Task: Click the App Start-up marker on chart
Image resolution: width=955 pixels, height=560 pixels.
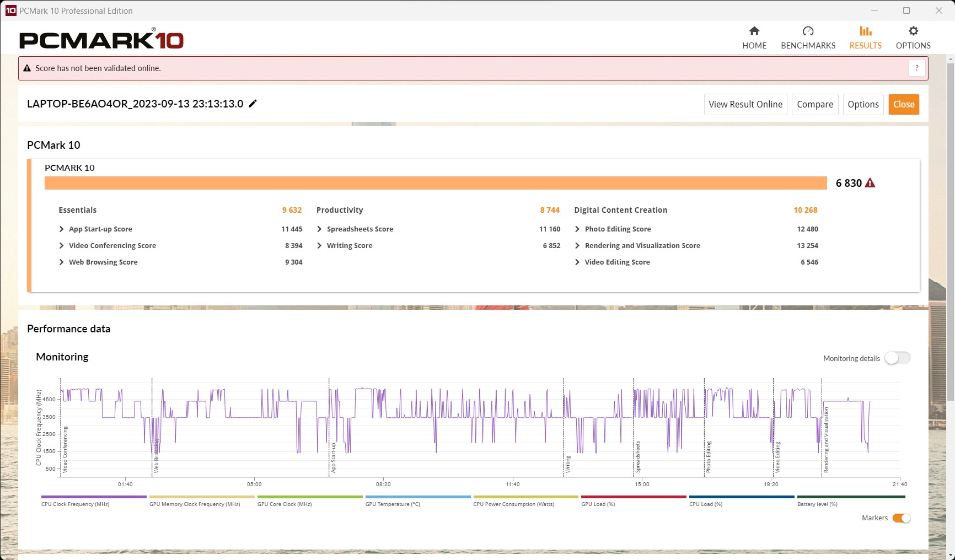Action: coord(334,457)
